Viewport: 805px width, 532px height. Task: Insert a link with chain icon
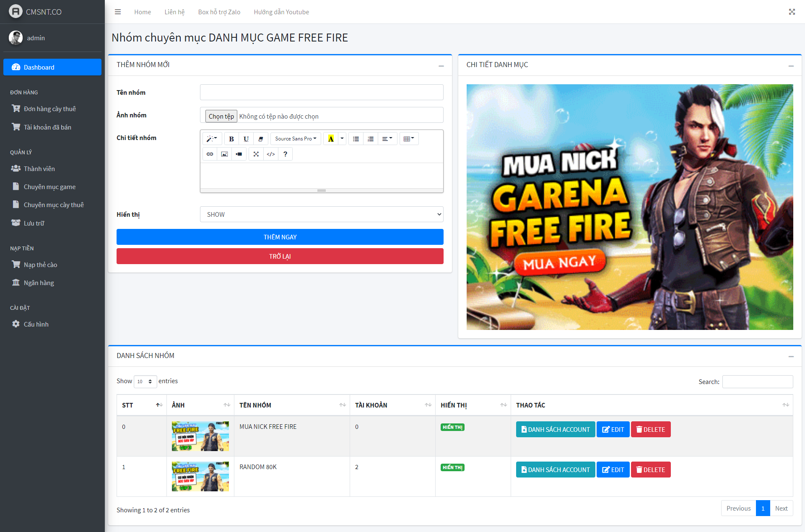[x=210, y=154]
